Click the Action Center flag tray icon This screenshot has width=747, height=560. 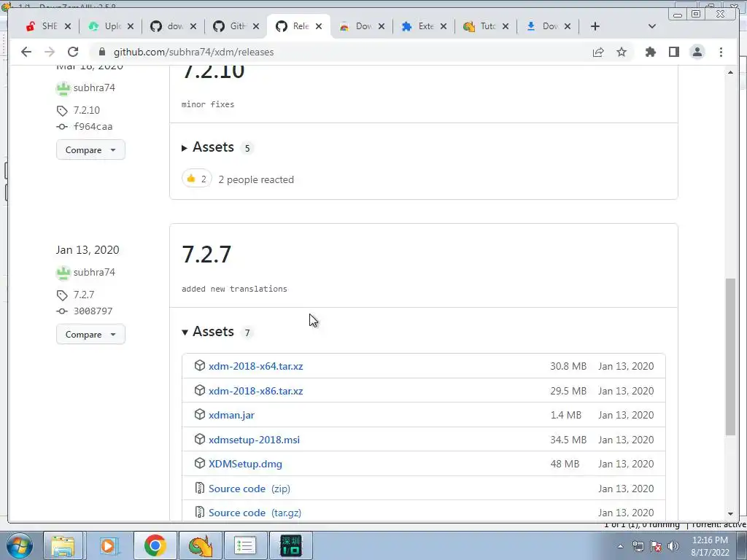pyautogui.click(x=656, y=546)
